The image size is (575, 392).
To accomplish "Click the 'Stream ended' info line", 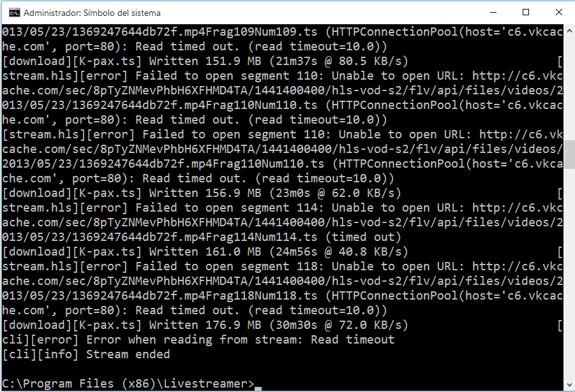I will click(86, 354).
